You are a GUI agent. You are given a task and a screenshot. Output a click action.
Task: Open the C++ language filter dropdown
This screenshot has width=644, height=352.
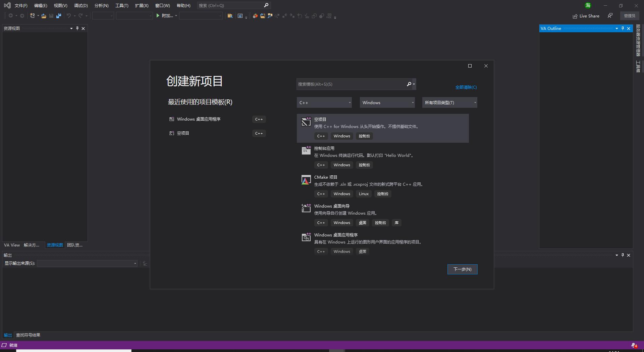click(x=324, y=102)
